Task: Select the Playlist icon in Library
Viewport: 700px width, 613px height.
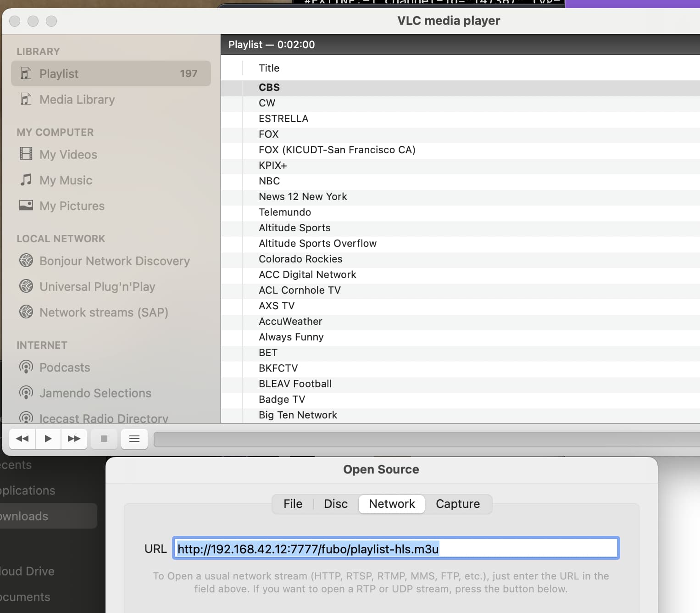Action: (26, 73)
